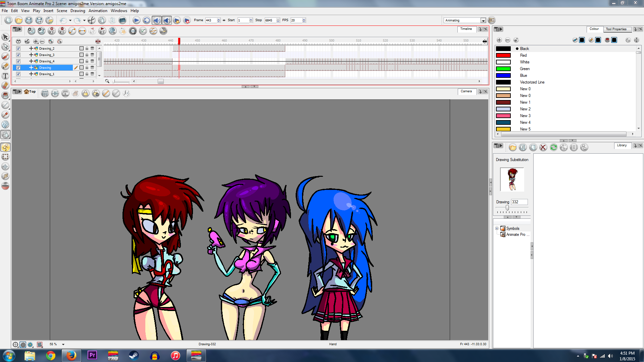644x362 pixels.
Task: Pick the Paint bucket tool
Action: click(x=5, y=95)
